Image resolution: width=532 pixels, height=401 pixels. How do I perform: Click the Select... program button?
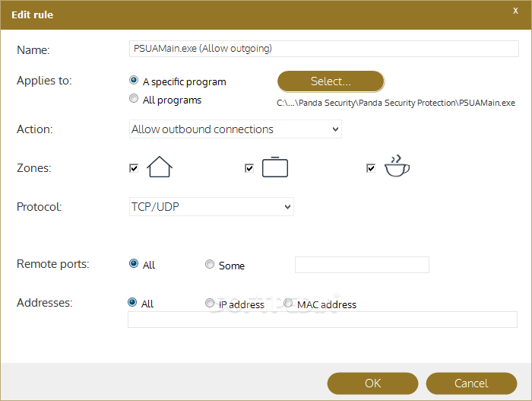coord(331,81)
